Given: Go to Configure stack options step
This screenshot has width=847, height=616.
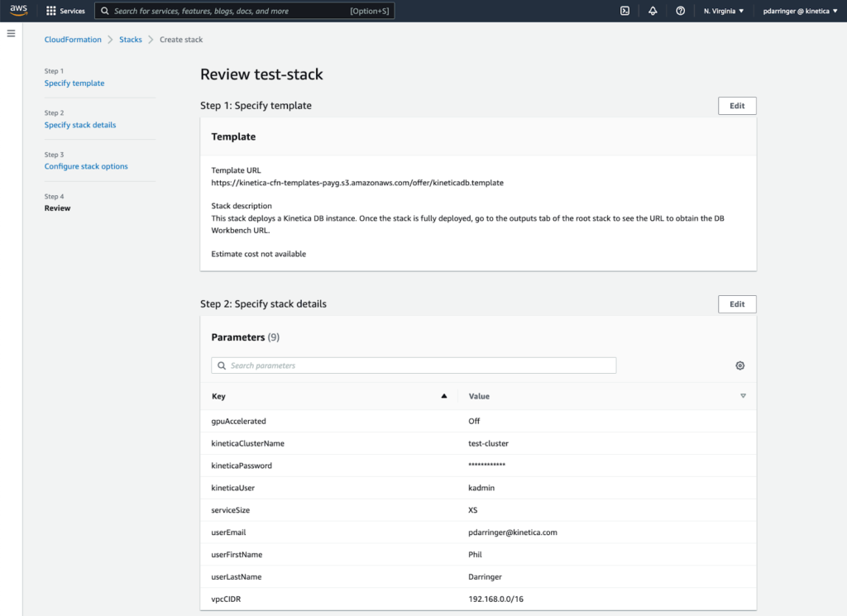Looking at the screenshot, I should click(x=86, y=166).
